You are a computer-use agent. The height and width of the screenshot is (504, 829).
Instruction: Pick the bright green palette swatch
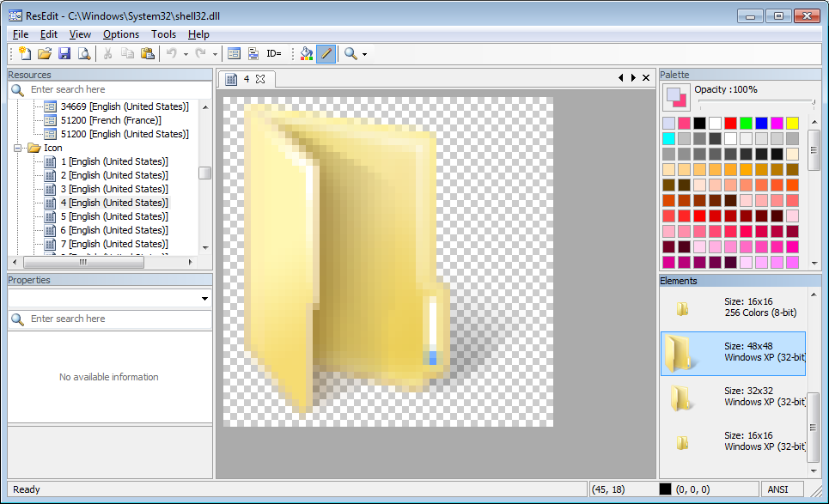tap(746, 124)
